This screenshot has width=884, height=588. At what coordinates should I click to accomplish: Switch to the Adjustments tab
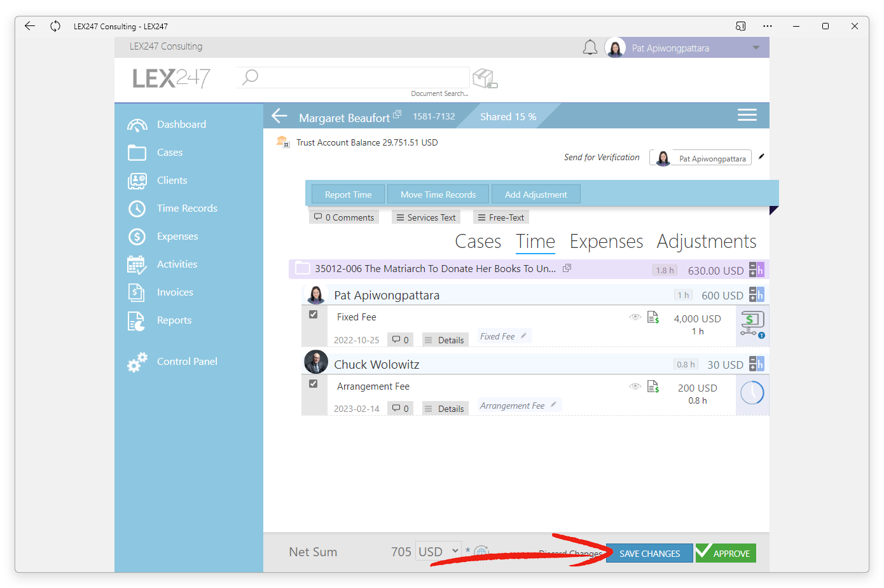pyautogui.click(x=707, y=242)
